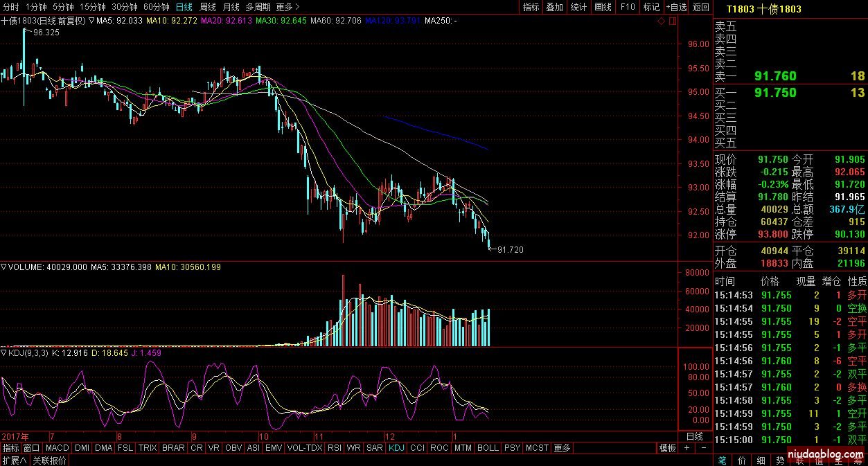Switch to the 1分钟 period

(36, 7)
